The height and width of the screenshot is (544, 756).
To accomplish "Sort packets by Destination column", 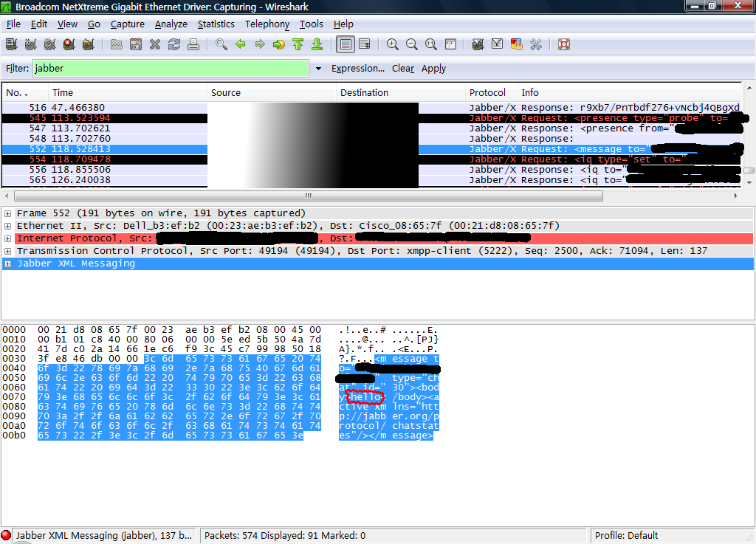I will coord(401,92).
